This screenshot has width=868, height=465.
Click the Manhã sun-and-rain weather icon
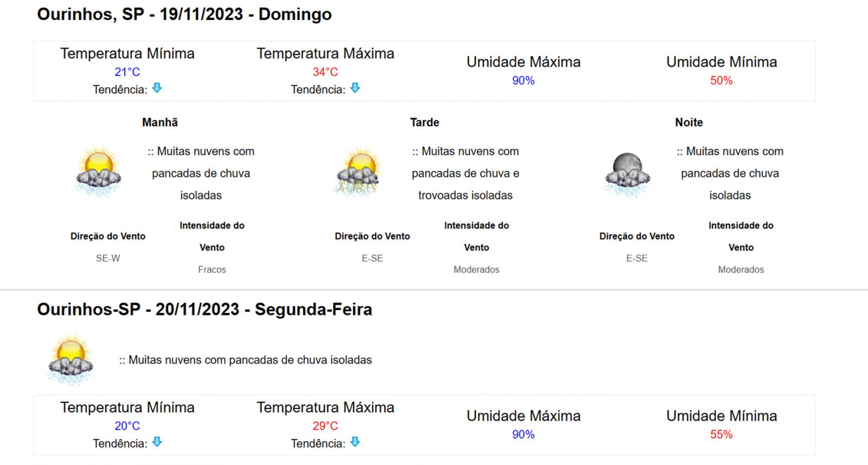(x=98, y=172)
